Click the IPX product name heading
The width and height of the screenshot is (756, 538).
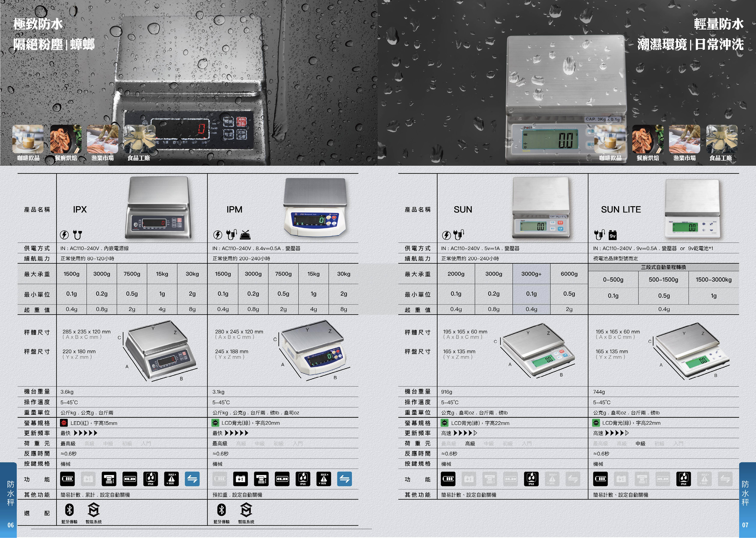(x=80, y=210)
